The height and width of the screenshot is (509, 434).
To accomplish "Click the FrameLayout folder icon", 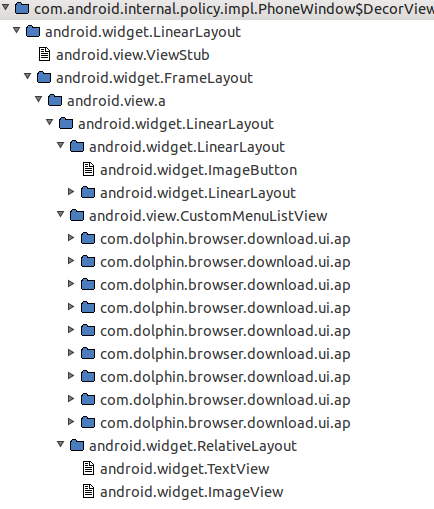I will [44, 78].
